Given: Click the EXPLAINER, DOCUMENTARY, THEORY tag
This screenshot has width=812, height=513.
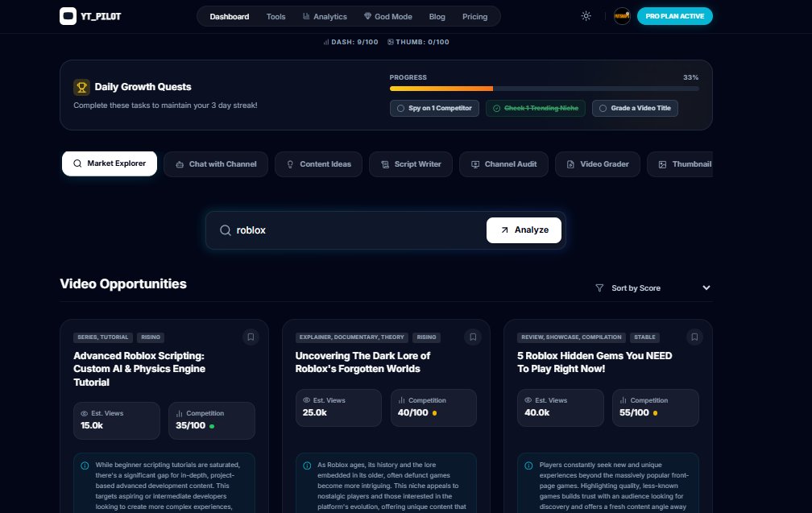Looking at the screenshot, I should [x=351, y=337].
